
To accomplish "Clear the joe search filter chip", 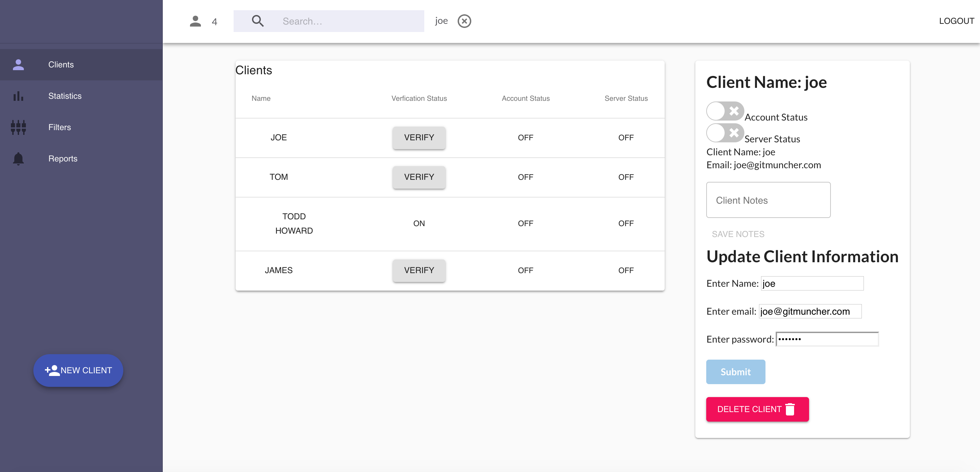I will [x=464, y=21].
